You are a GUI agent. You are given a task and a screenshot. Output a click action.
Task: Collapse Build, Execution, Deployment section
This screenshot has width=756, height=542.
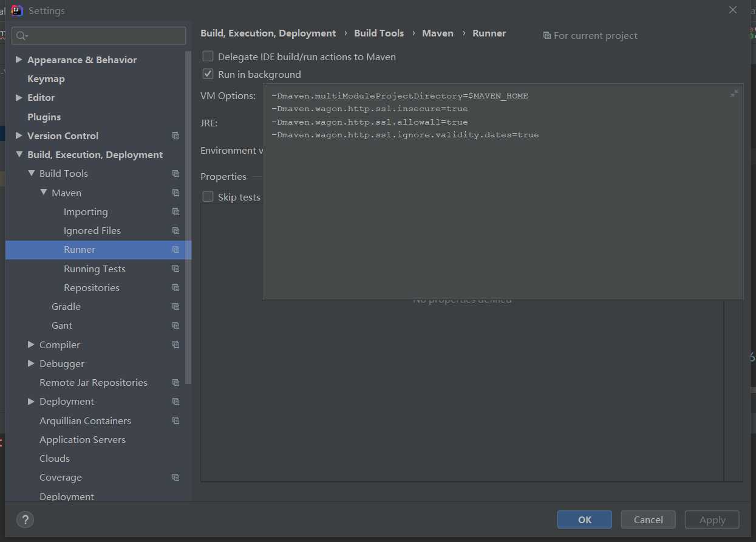19,154
